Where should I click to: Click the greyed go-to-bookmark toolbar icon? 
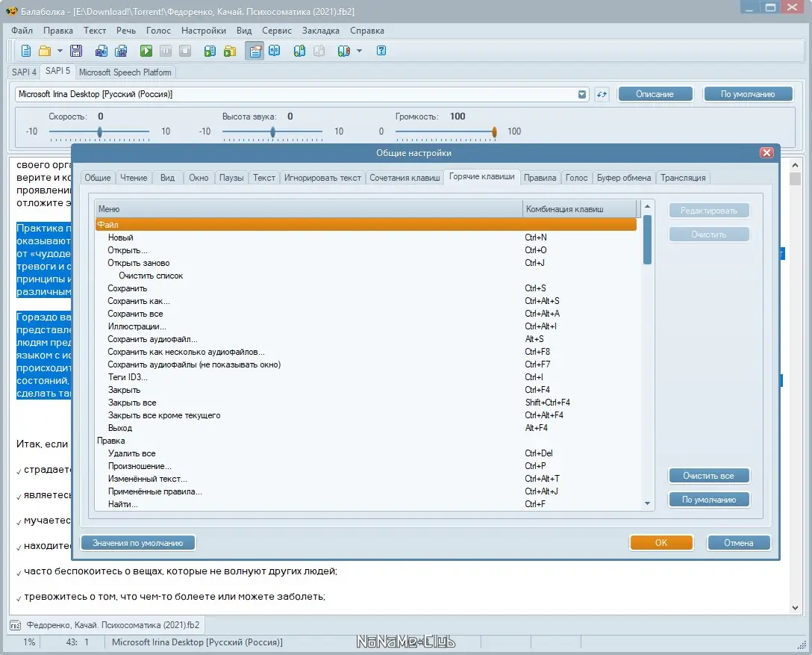pyautogui.click(x=319, y=51)
